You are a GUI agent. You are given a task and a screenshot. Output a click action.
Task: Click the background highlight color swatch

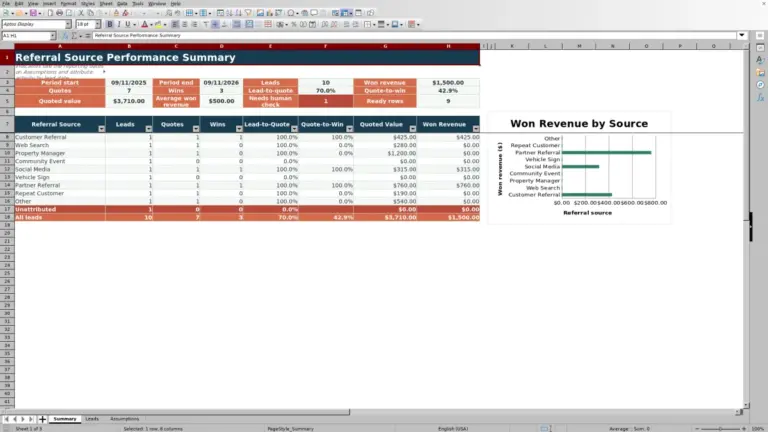pos(158,24)
